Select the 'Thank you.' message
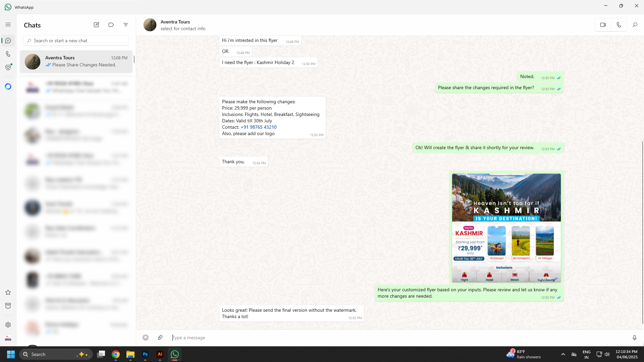 (244, 162)
